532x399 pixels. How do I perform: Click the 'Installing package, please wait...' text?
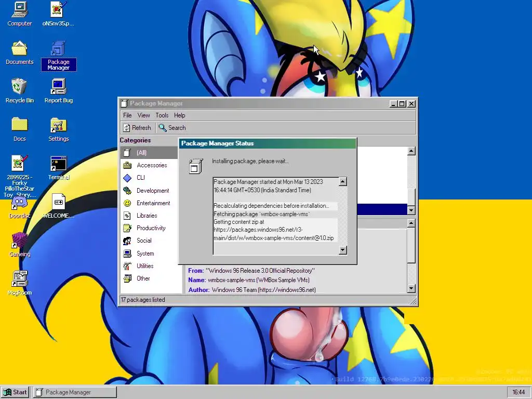(250, 161)
